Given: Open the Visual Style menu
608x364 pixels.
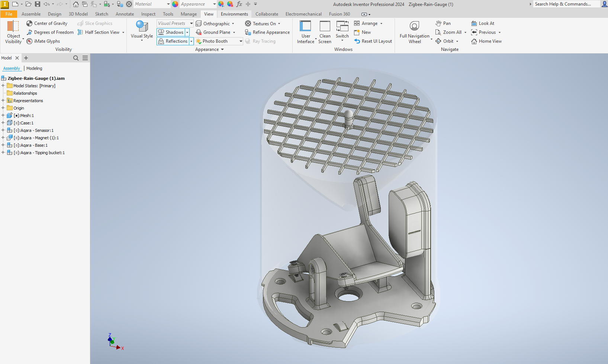Looking at the screenshot, I should pos(142,31).
